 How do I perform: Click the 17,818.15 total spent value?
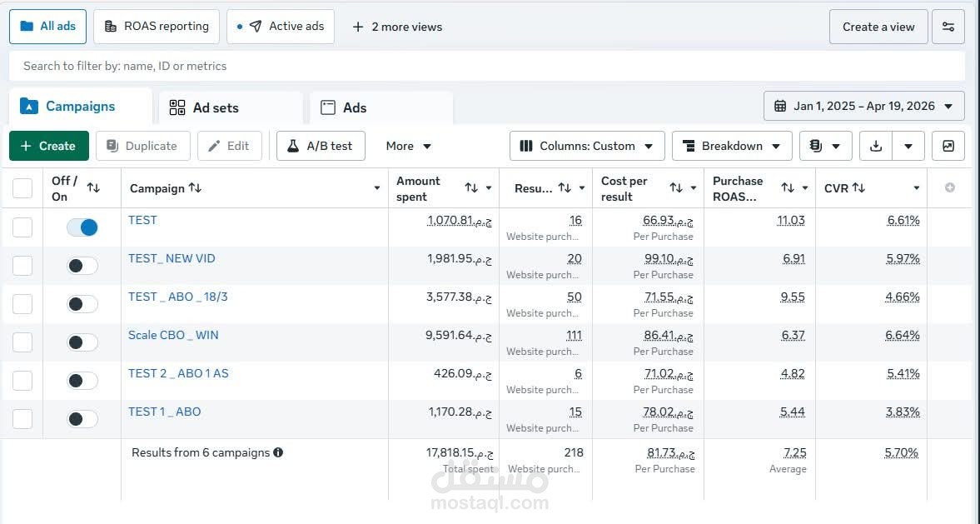coord(460,452)
